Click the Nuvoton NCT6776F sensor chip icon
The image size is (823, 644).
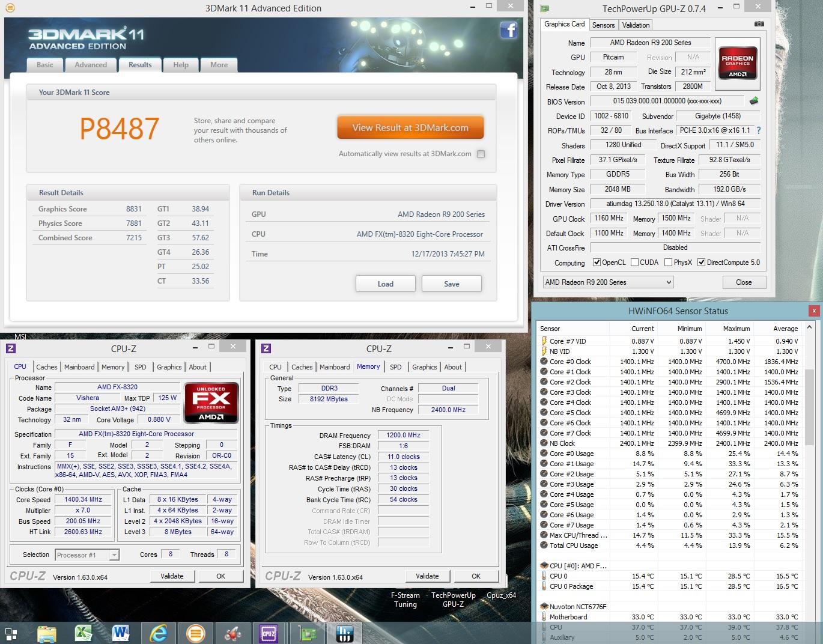[x=544, y=607]
